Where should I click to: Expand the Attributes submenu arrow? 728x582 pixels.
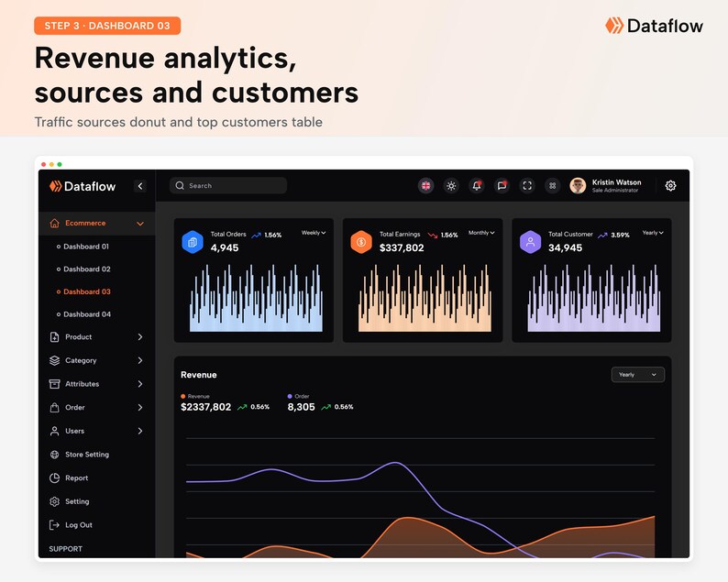point(140,384)
